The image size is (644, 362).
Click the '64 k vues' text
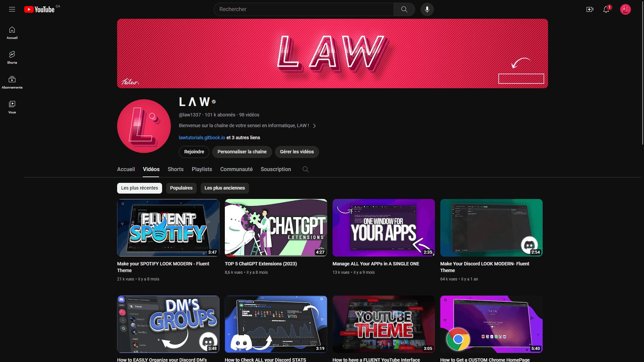click(449, 279)
